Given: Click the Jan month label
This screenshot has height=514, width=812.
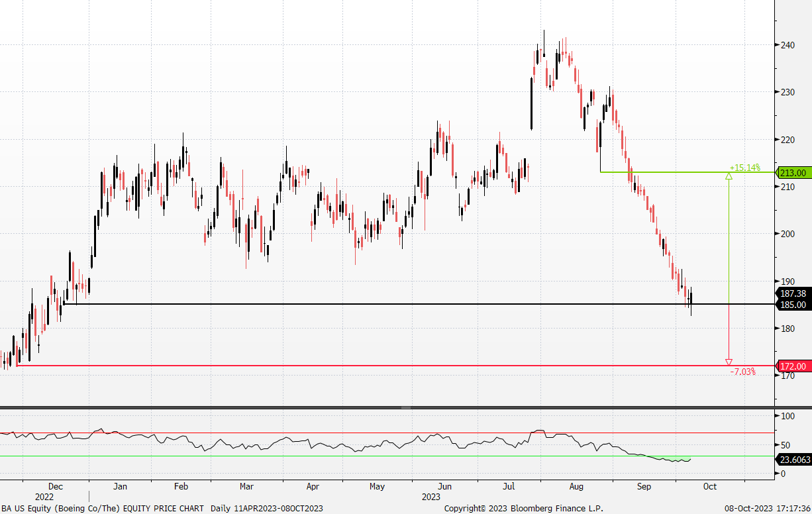Looking at the screenshot, I should [120, 487].
